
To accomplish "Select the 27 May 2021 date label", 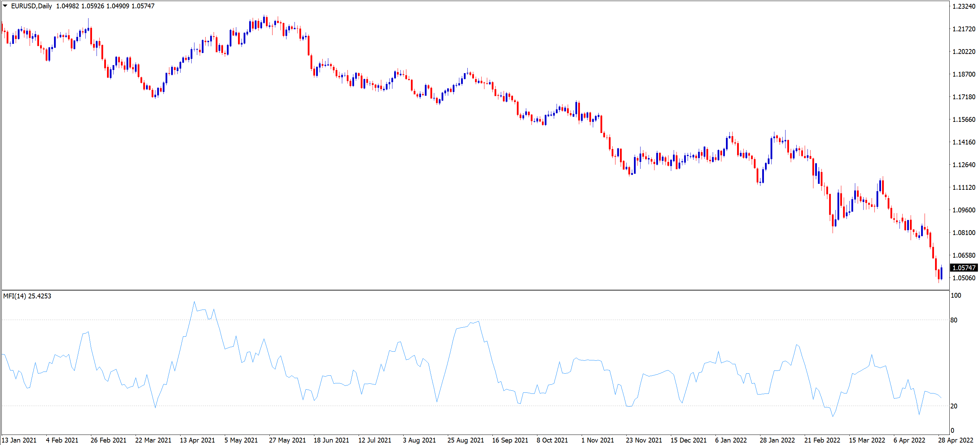I will pos(287,440).
